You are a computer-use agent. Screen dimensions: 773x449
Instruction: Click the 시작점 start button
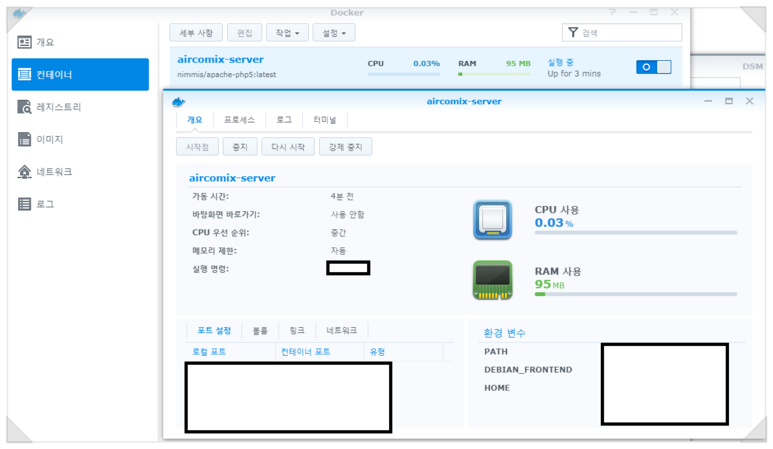[197, 147]
